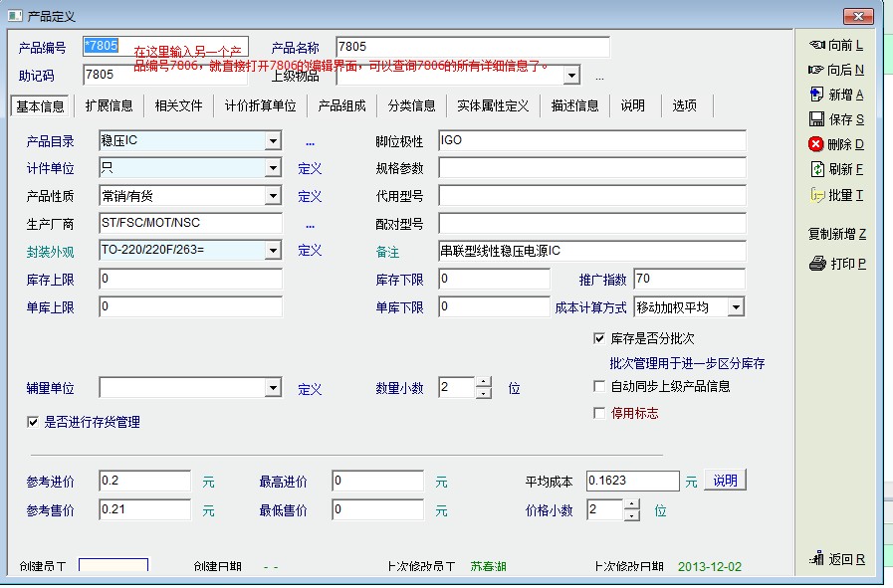Toggle the 库存是否分批次 checkbox
The width and height of the screenshot is (893, 588).
coord(599,339)
